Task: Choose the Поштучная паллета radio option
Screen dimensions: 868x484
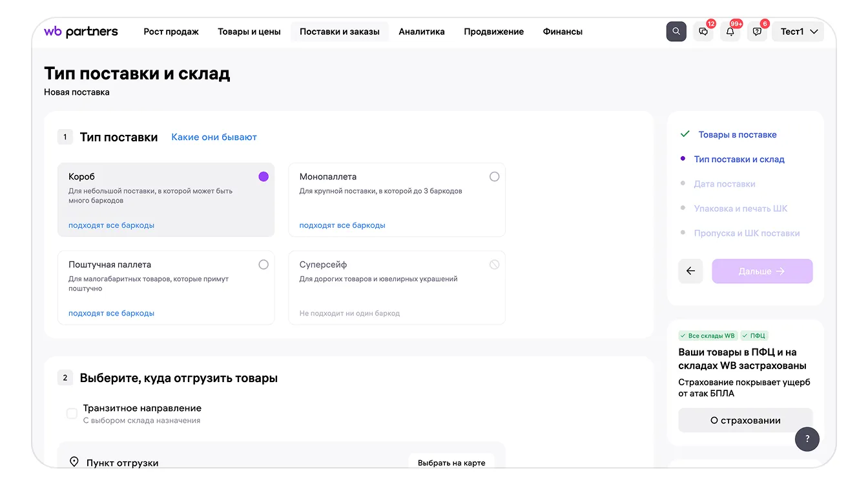Action: [263, 265]
